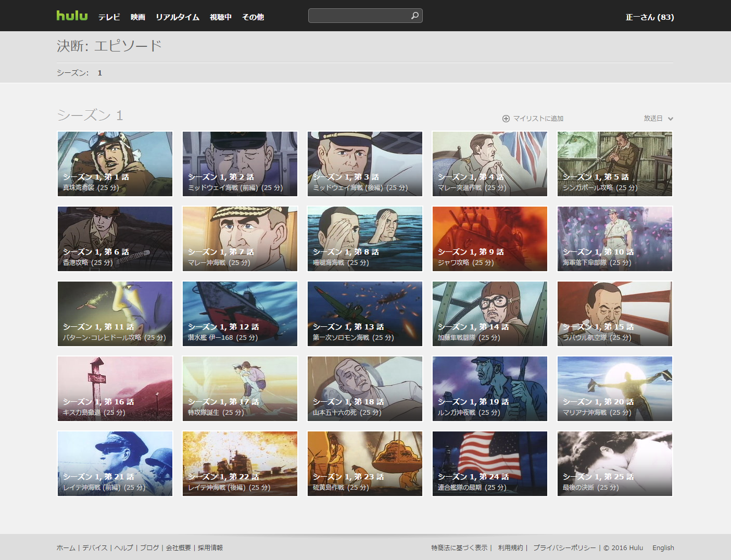Open episode 22 レイテ沖海戦 (後編)
The width and height of the screenshot is (731, 560).
[x=240, y=464]
